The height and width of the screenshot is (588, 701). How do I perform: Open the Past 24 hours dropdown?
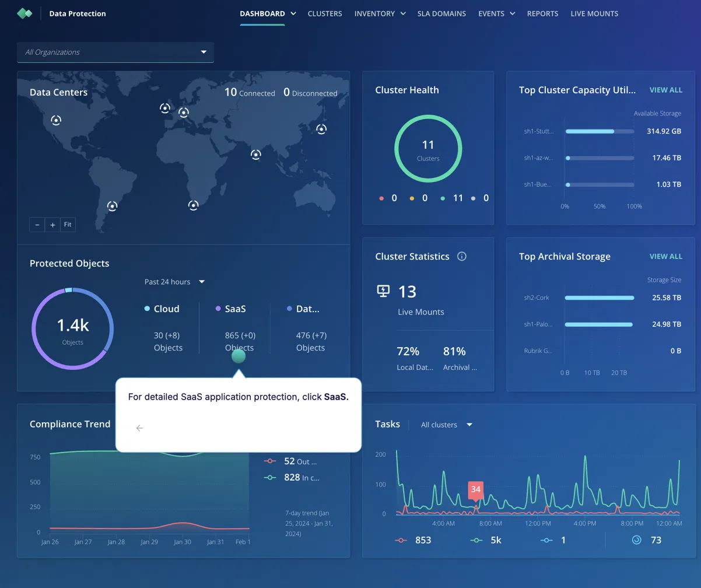click(174, 282)
